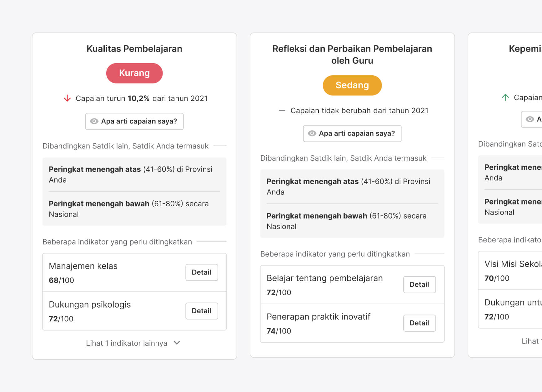Select the Sedang status badge

tap(352, 85)
